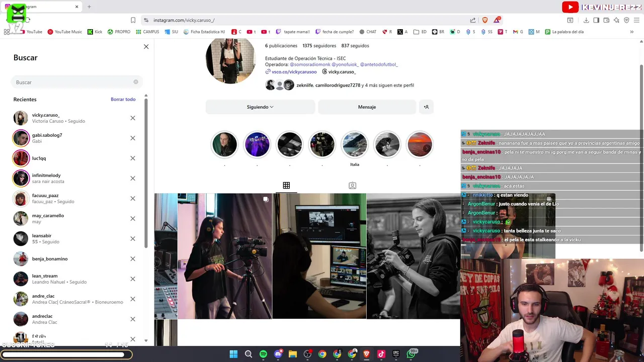Open Brave Shields lion icon

coord(485,20)
